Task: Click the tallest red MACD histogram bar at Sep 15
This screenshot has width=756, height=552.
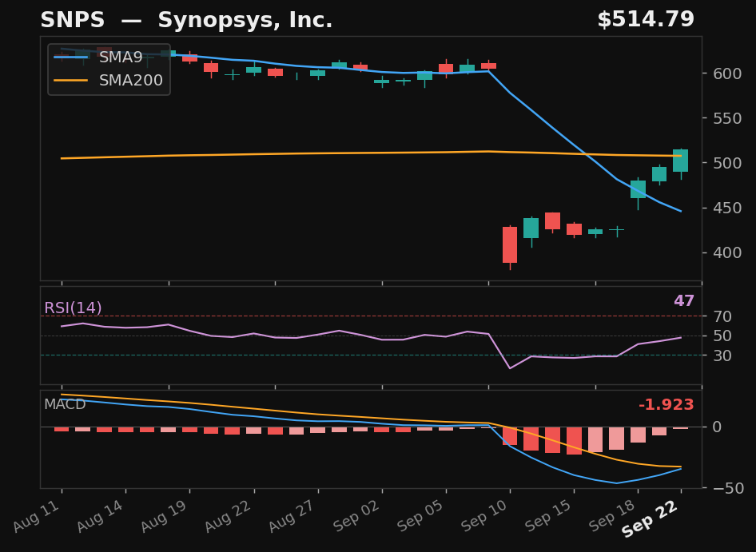Action: pos(574,441)
